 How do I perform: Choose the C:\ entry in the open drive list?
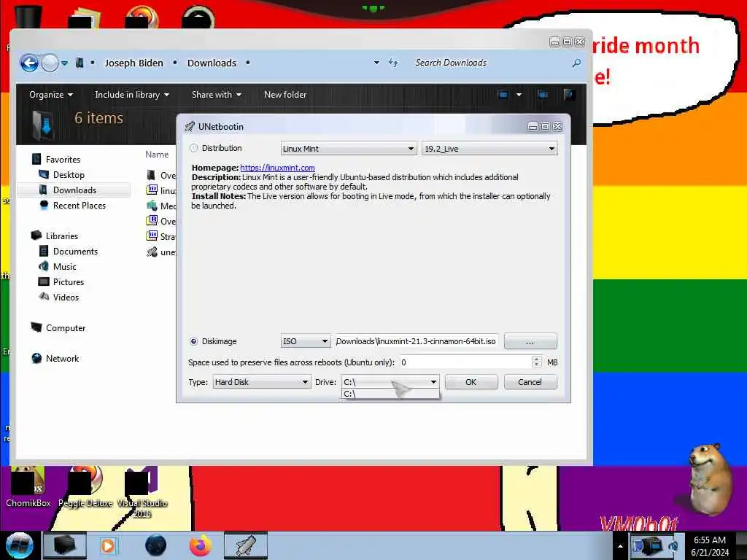(x=390, y=394)
